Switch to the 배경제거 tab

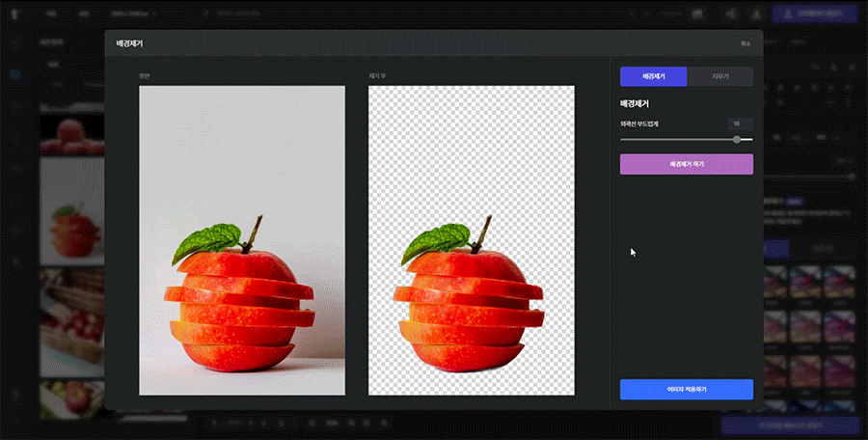[653, 76]
